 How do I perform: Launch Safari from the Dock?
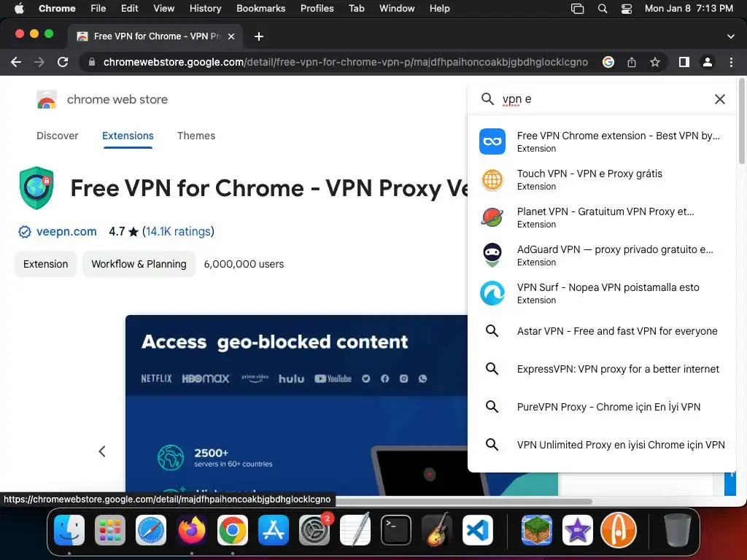point(151,530)
